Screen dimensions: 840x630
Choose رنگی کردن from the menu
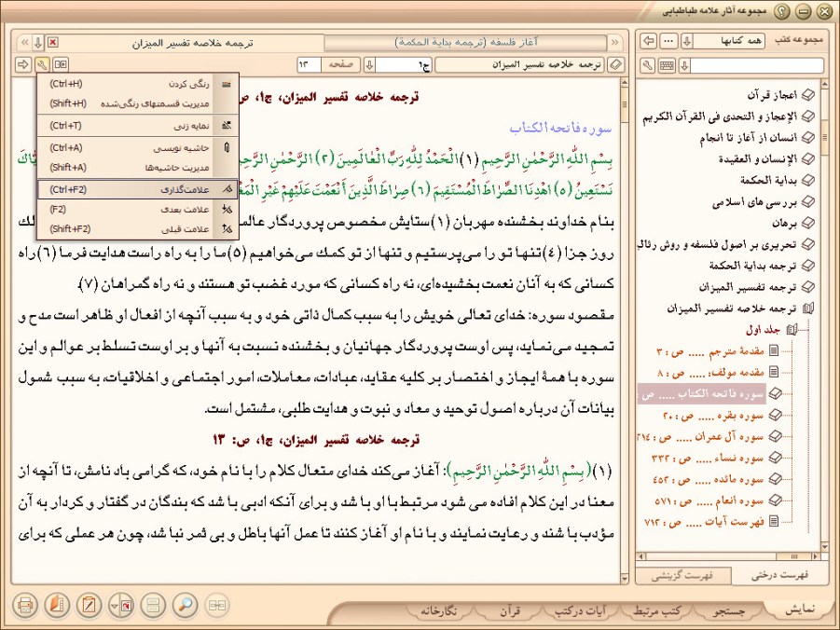pos(138,84)
